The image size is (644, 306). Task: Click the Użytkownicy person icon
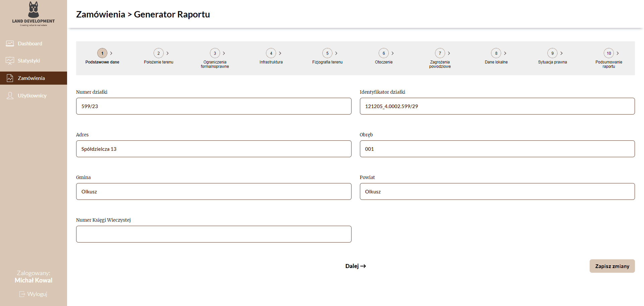click(10, 96)
